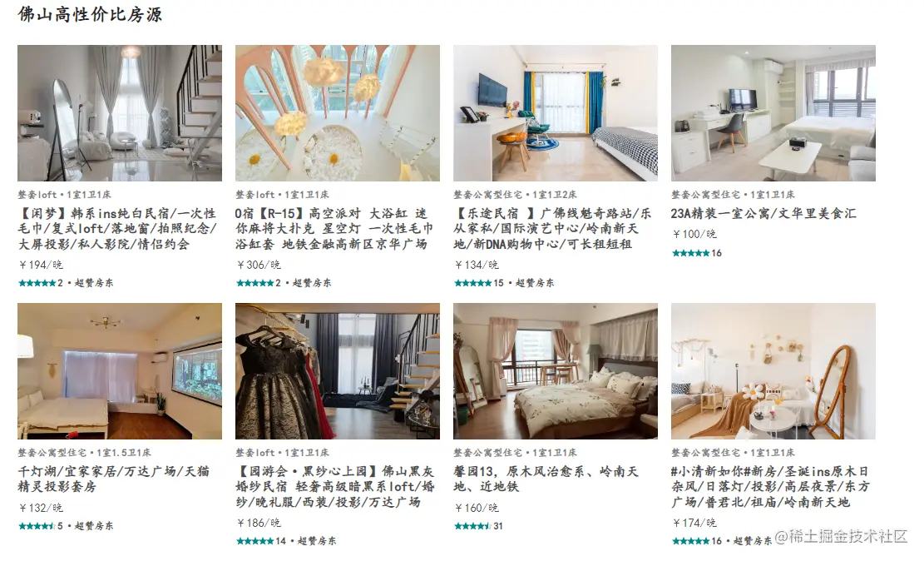This screenshot has height=561, width=924.
Task: Click the 【乐途民宿】广佛线魁奇路站 title
Action: (x=553, y=229)
